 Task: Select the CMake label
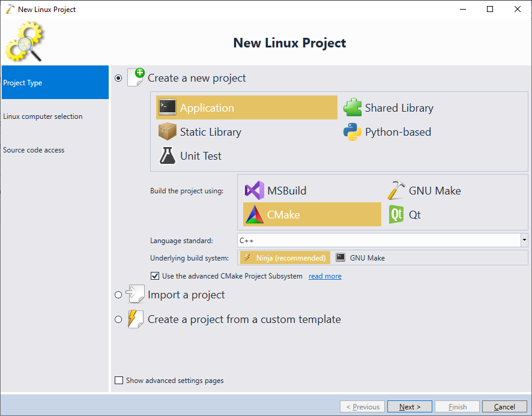(283, 215)
